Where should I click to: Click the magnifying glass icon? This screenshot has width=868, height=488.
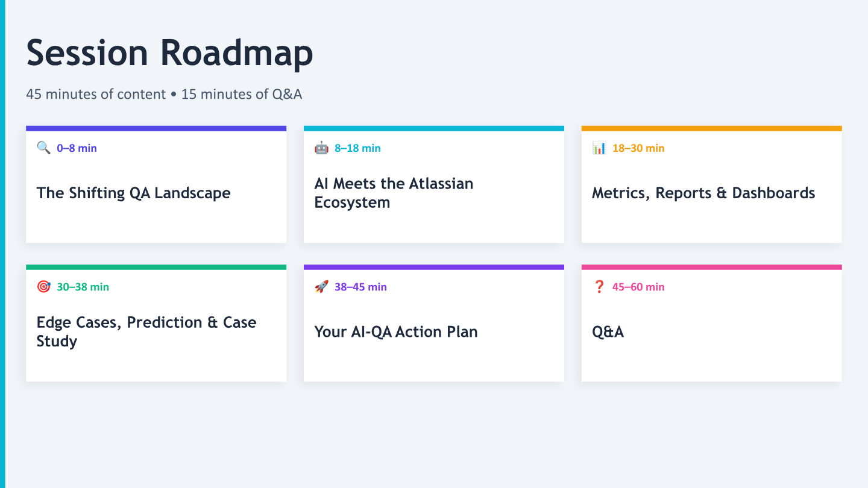coord(43,148)
